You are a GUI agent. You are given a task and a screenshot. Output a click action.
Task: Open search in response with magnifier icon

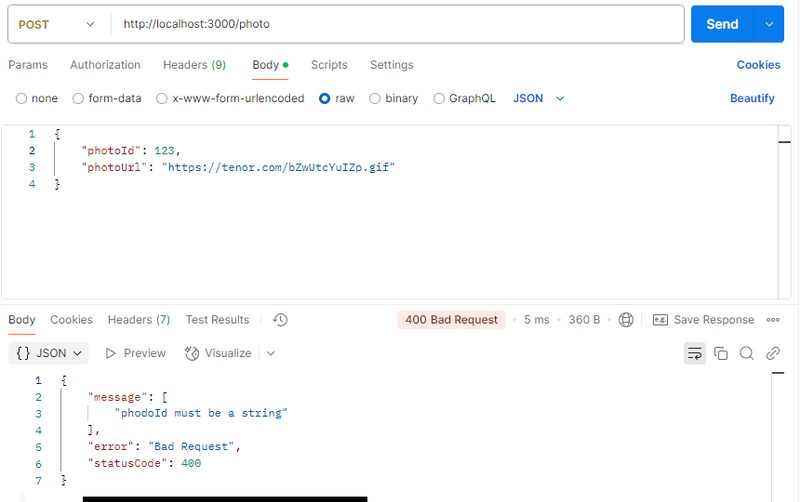point(747,353)
